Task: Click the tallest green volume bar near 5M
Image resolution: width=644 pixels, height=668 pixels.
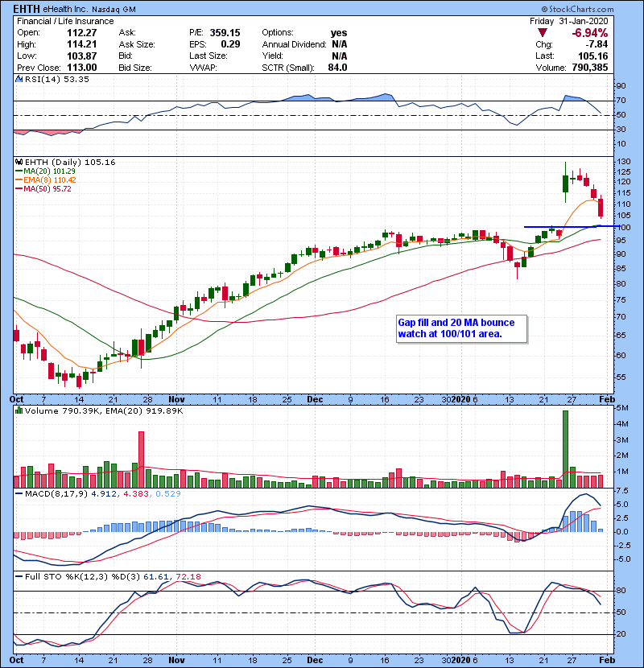Action: pos(565,449)
